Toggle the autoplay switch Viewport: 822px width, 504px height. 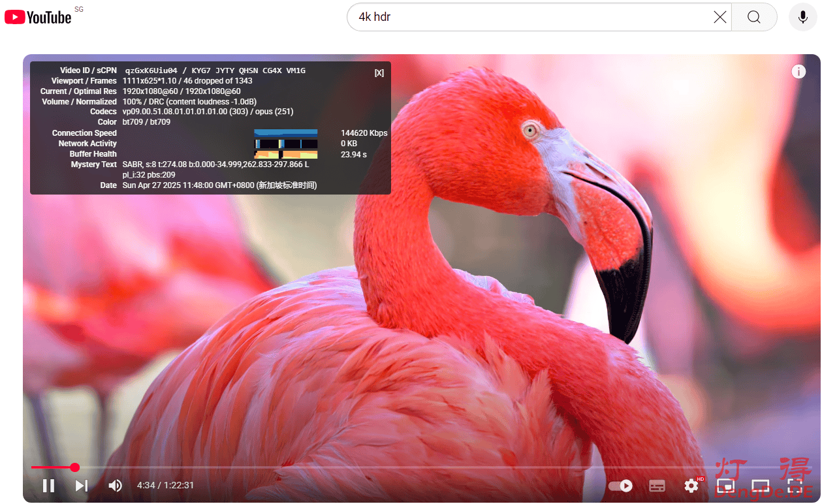[620, 486]
